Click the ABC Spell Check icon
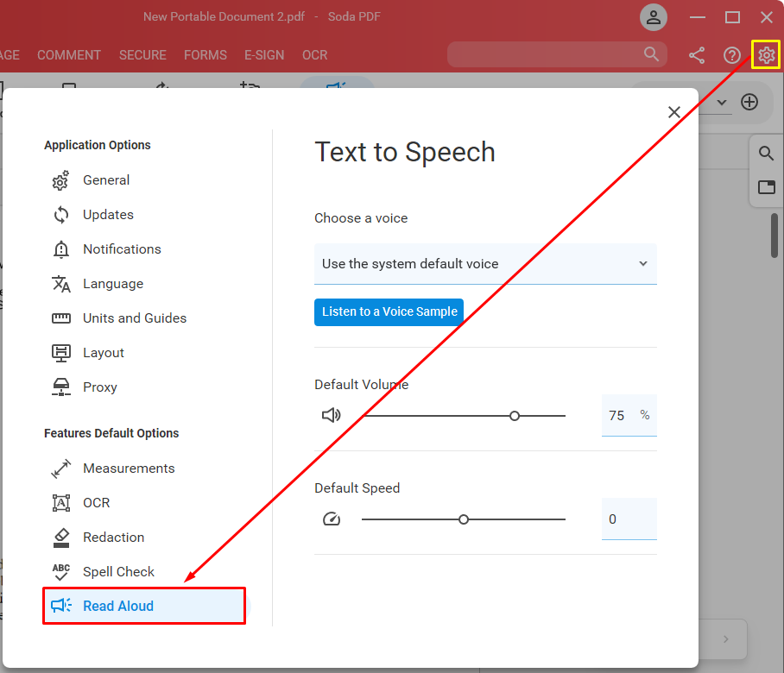 pyautogui.click(x=61, y=572)
